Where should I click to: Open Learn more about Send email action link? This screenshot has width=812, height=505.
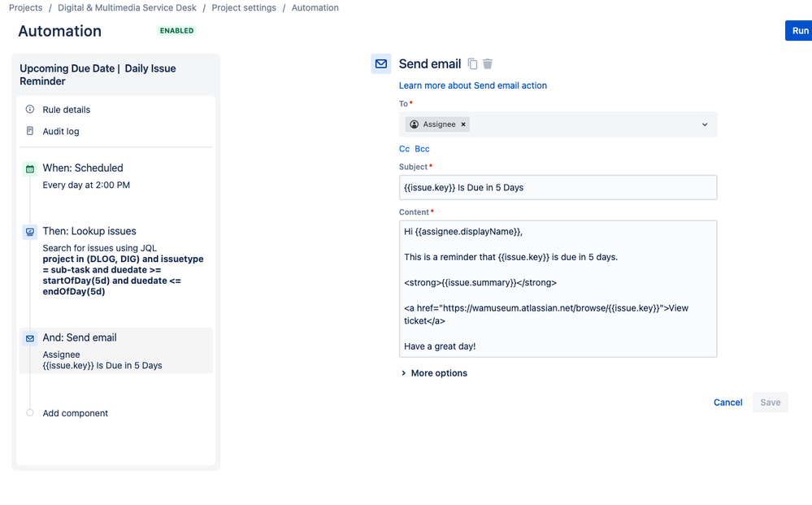tap(473, 85)
